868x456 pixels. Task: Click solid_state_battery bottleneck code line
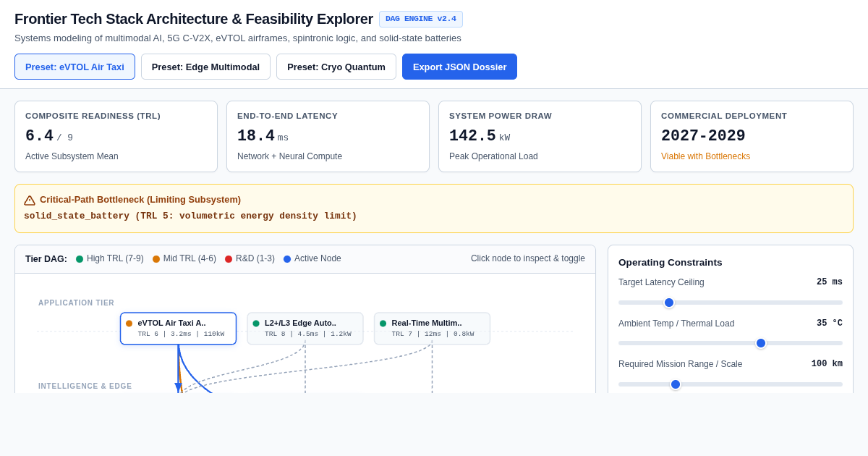[x=190, y=216]
